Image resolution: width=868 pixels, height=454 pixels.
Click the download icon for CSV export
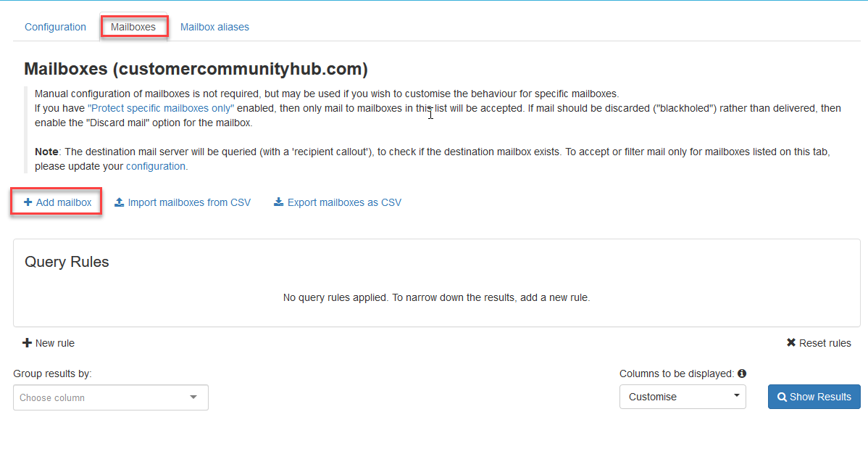(278, 202)
